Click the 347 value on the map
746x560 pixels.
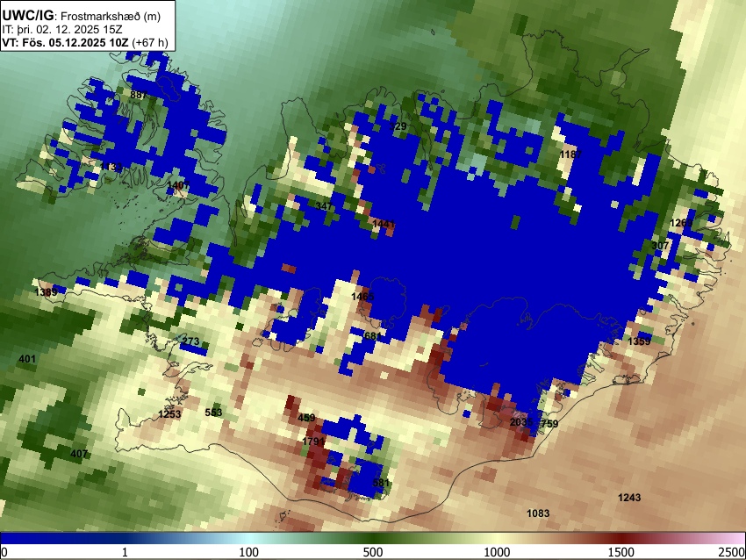[324, 206]
